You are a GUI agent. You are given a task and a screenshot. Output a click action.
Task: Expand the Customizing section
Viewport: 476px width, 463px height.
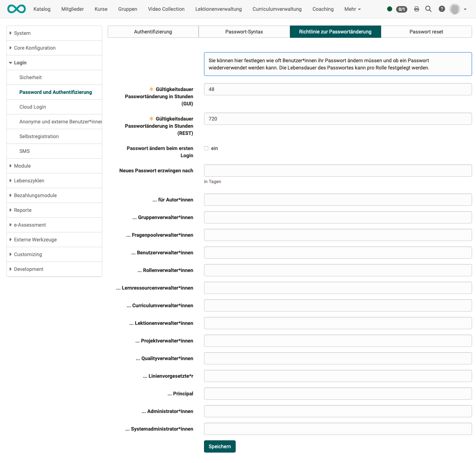coord(54,254)
